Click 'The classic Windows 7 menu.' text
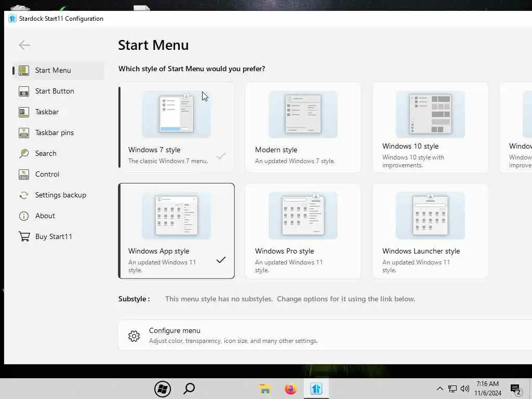Screen dimensions: 532x399 point(168,161)
